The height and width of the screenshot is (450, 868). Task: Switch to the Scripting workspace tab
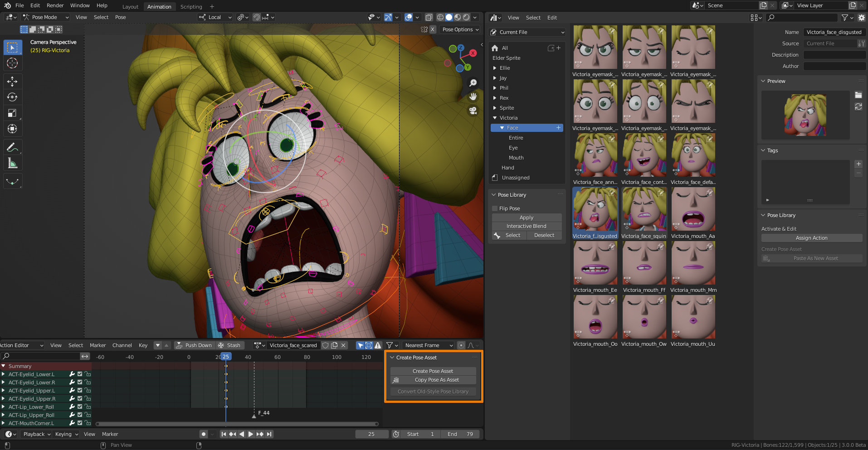[x=191, y=6]
